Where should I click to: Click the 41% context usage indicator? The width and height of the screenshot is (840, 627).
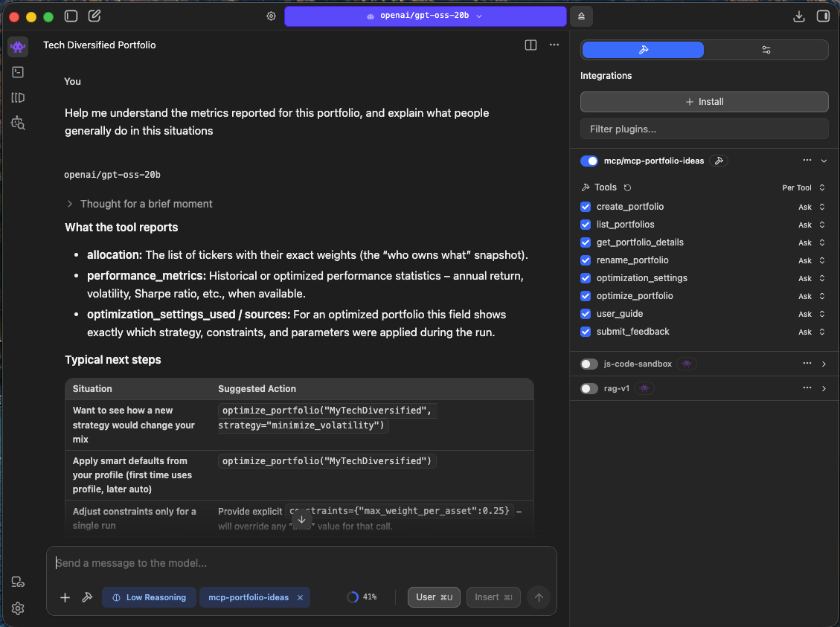coord(362,597)
